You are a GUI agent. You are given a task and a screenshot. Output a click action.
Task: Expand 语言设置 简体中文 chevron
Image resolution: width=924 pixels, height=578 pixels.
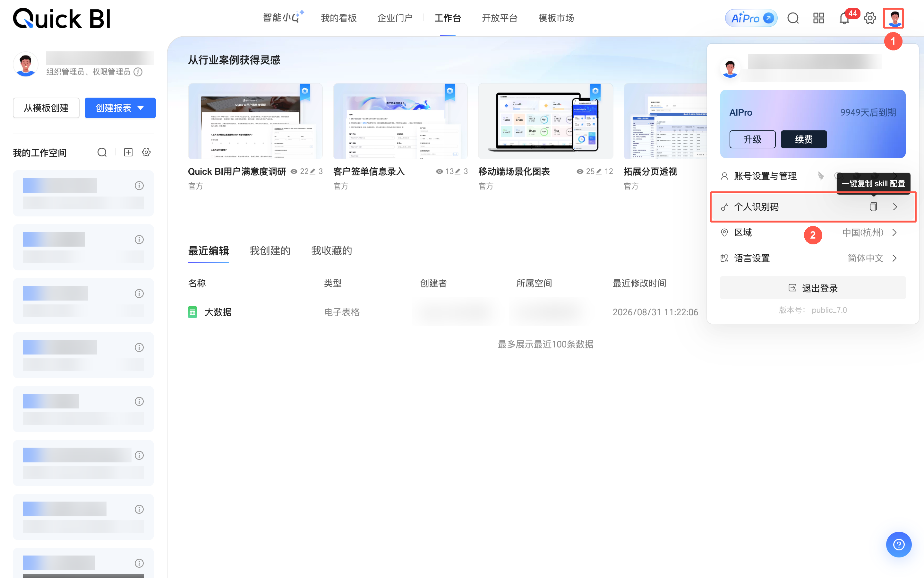click(894, 258)
